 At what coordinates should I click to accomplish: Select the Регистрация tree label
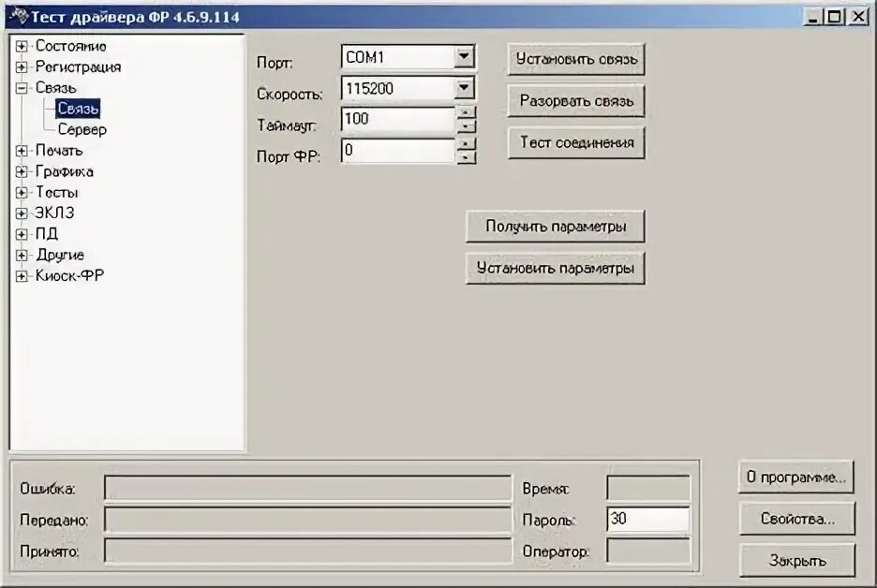[78, 67]
